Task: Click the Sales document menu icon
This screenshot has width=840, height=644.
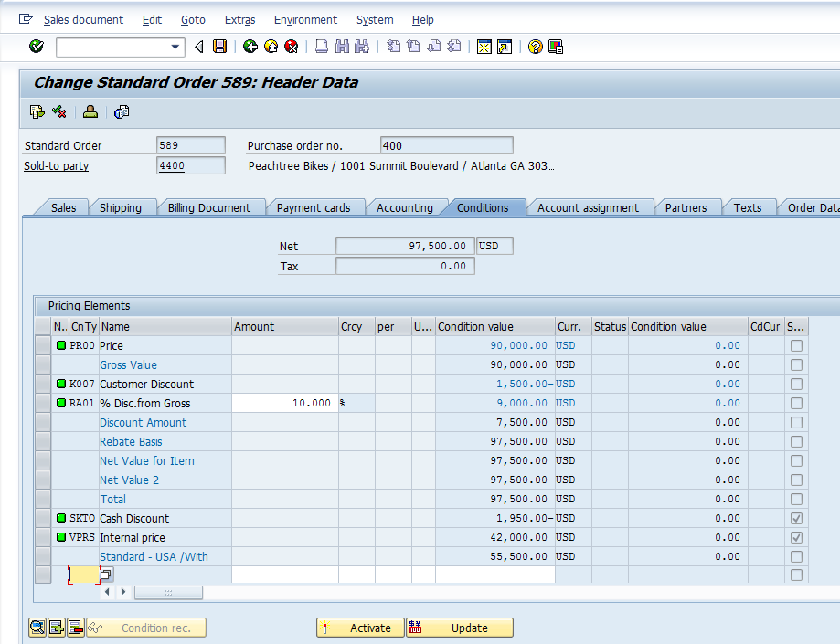Action: [26, 19]
